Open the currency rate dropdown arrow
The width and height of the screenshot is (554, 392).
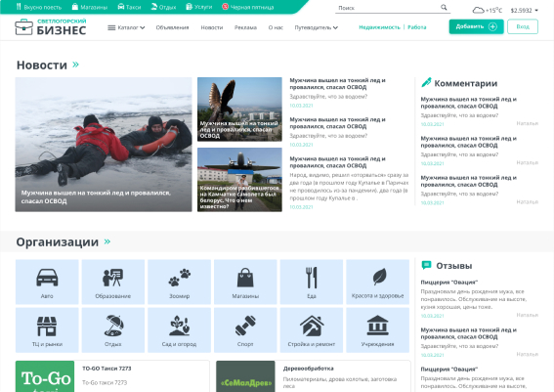(536, 10)
